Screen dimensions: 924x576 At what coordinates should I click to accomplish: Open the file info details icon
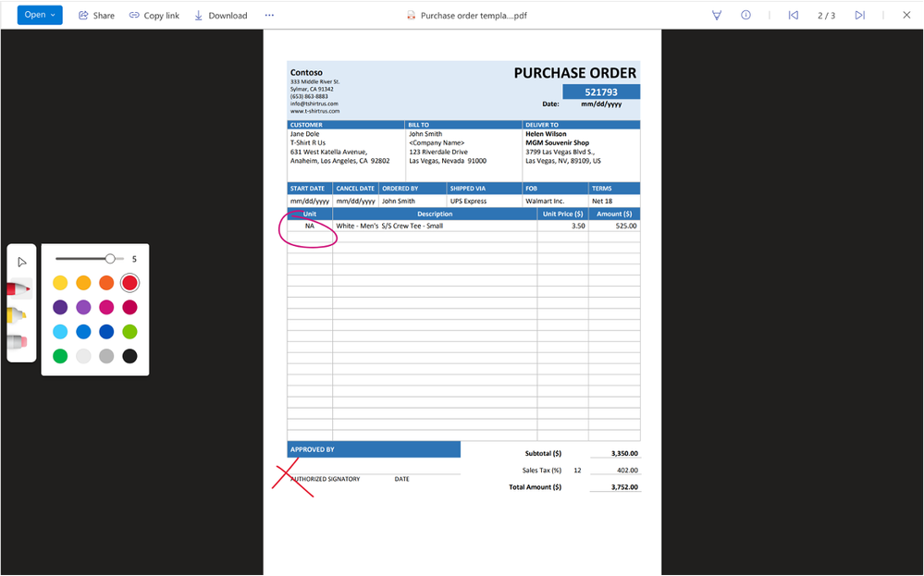click(x=745, y=16)
